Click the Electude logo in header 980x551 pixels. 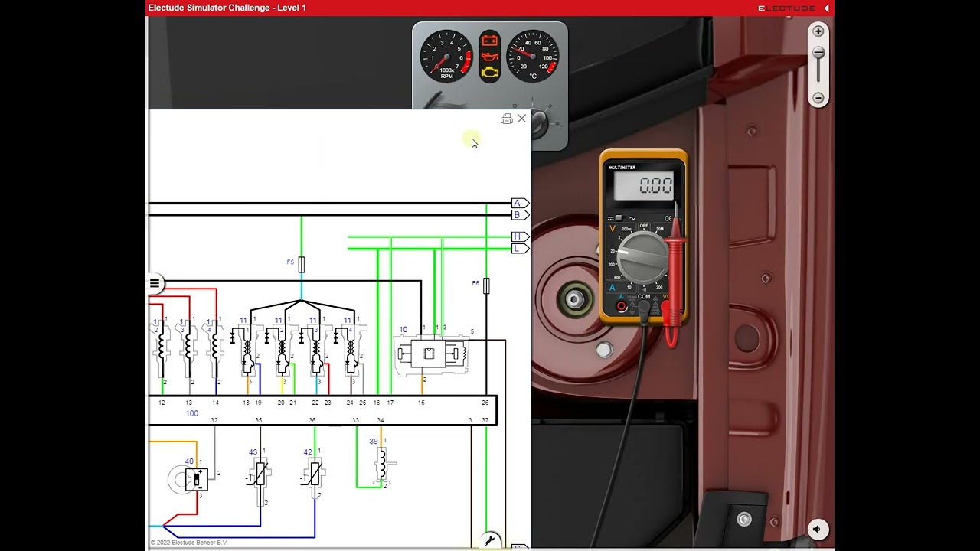click(787, 8)
